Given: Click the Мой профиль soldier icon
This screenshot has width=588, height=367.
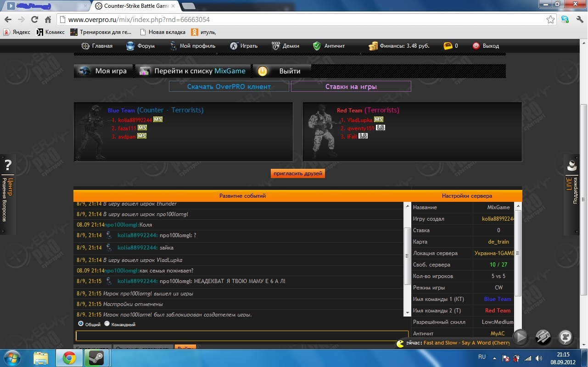Looking at the screenshot, I should tap(173, 46).
